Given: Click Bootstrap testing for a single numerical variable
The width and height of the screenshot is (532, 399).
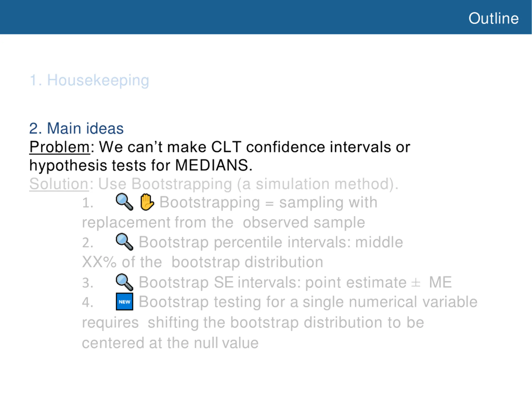Looking at the screenshot, I should coord(308,302).
